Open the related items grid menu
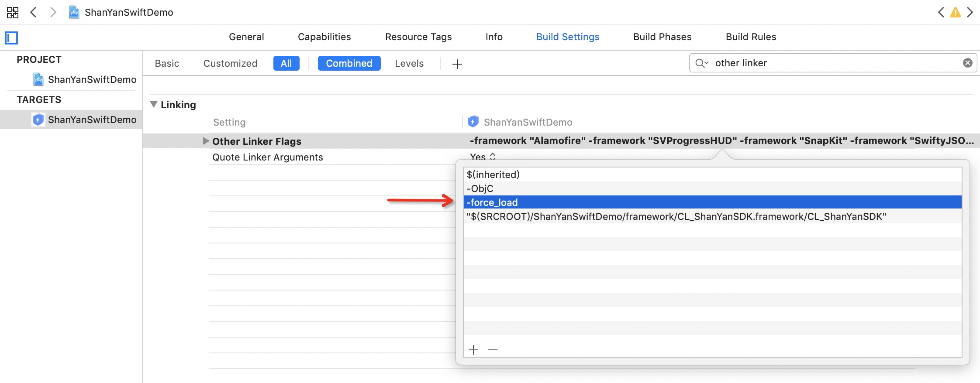The height and width of the screenshot is (383, 980). (13, 12)
